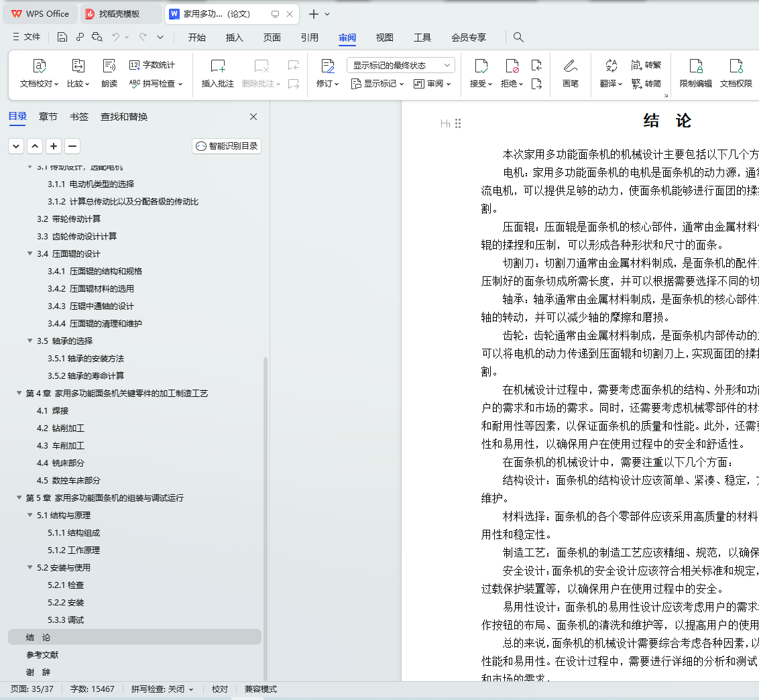
Task: Click the save document icon
Action: pos(62,38)
